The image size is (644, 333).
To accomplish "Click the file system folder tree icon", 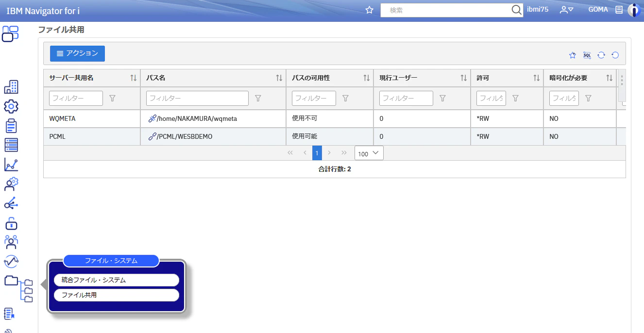I will pyautogui.click(x=18, y=288).
